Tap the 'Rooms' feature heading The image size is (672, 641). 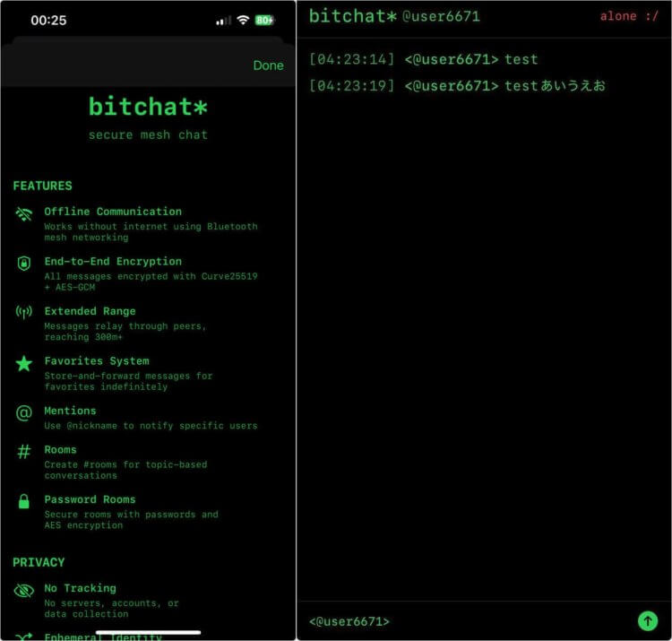coord(60,449)
